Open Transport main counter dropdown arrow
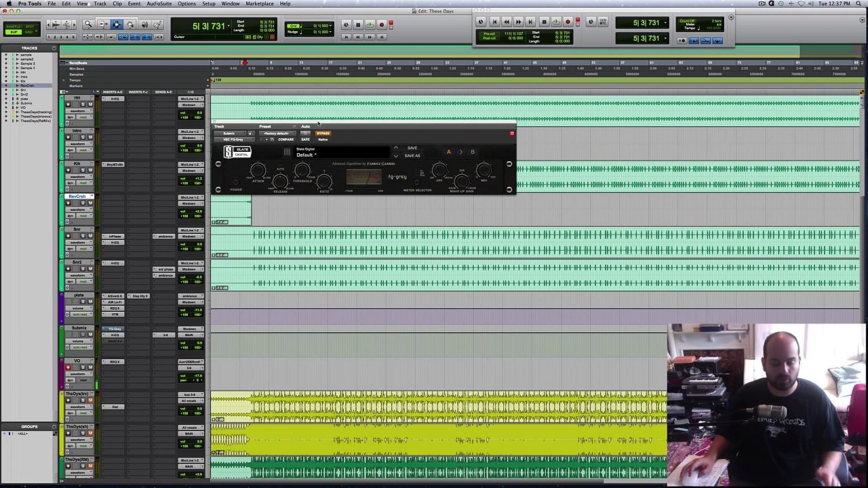The width and height of the screenshot is (868, 488). [x=665, y=22]
